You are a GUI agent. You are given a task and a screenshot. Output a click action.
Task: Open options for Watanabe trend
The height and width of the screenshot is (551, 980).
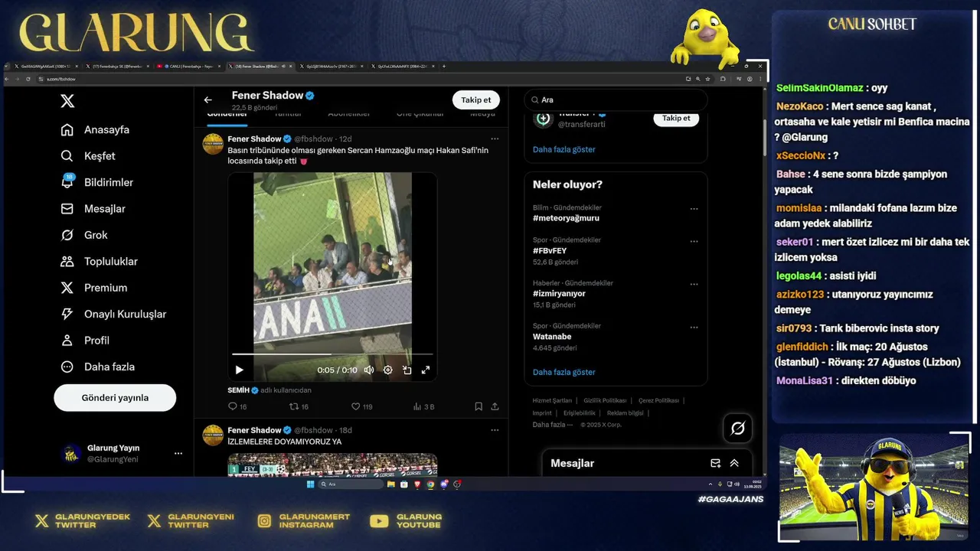click(694, 327)
